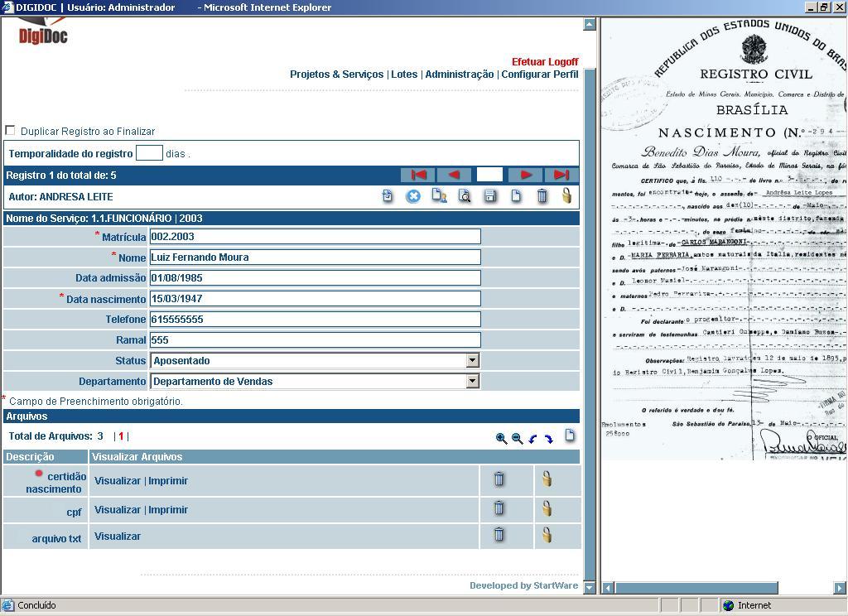Screen dimensions: 848x616
Task: Click the Efetuar Logoff link
Action: [545, 61]
